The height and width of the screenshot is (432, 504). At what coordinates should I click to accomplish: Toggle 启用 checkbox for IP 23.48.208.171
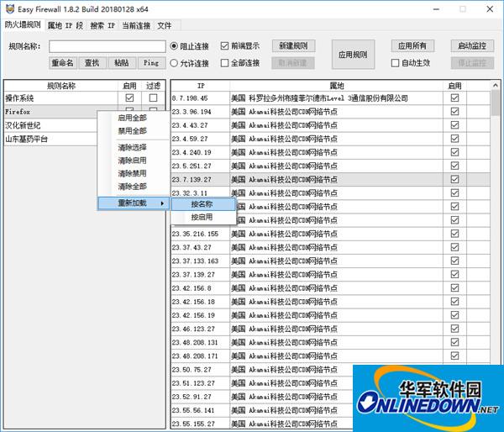point(454,356)
